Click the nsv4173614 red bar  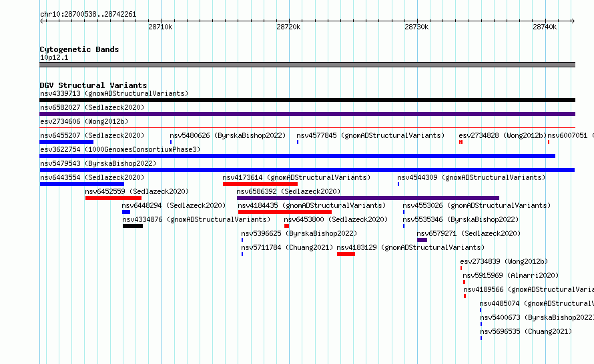(260, 184)
